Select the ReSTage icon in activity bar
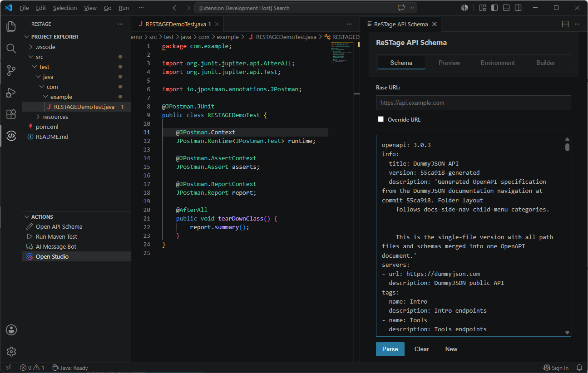 pyautogui.click(x=11, y=136)
